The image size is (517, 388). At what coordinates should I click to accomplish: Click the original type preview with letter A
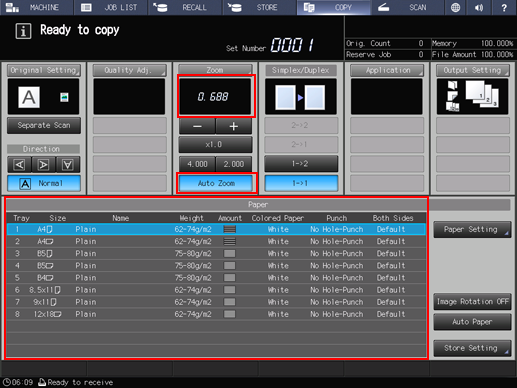tap(29, 97)
